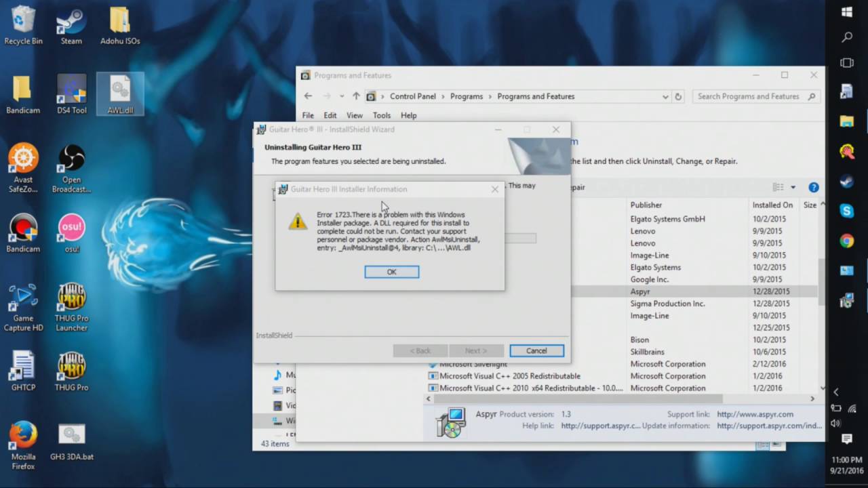Image resolution: width=868 pixels, height=488 pixels.
Task: Select the osu! desktop icon
Action: point(71,233)
